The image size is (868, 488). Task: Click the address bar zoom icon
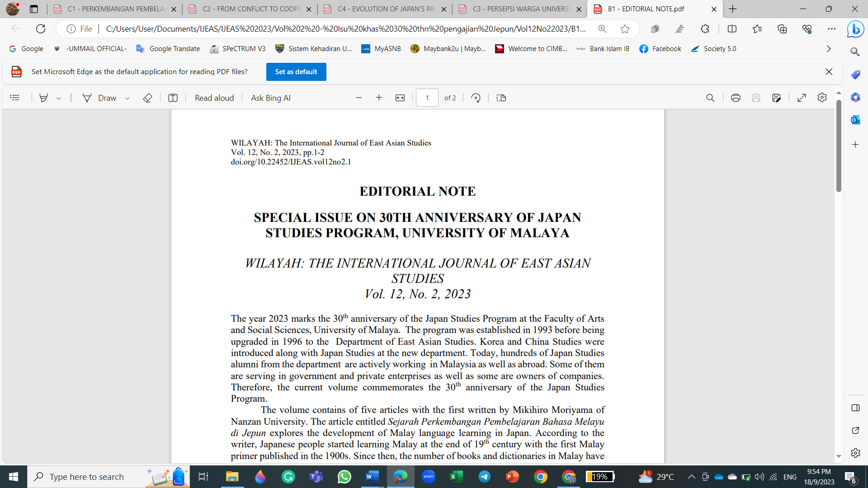(x=602, y=29)
